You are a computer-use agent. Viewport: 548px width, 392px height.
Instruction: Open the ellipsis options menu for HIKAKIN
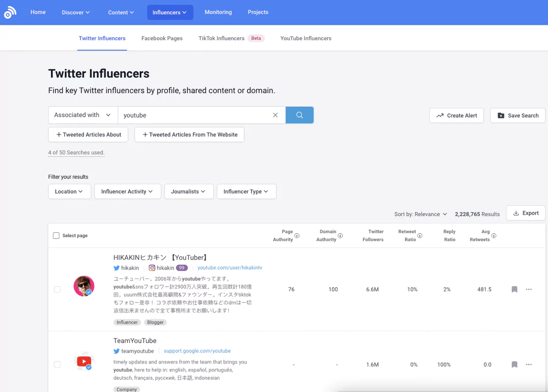(529, 289)
